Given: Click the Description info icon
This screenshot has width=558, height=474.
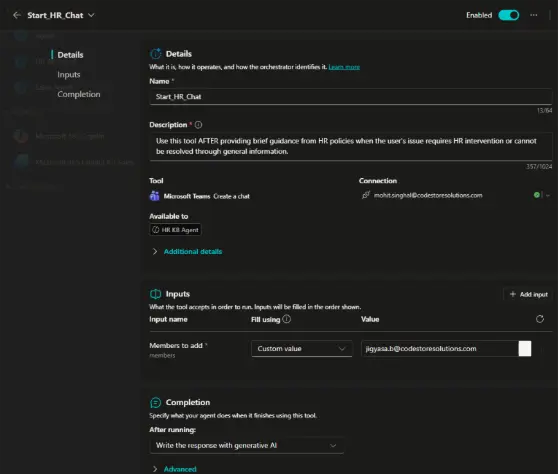Looking at the screenshot, I should click(x=198, y=125).
